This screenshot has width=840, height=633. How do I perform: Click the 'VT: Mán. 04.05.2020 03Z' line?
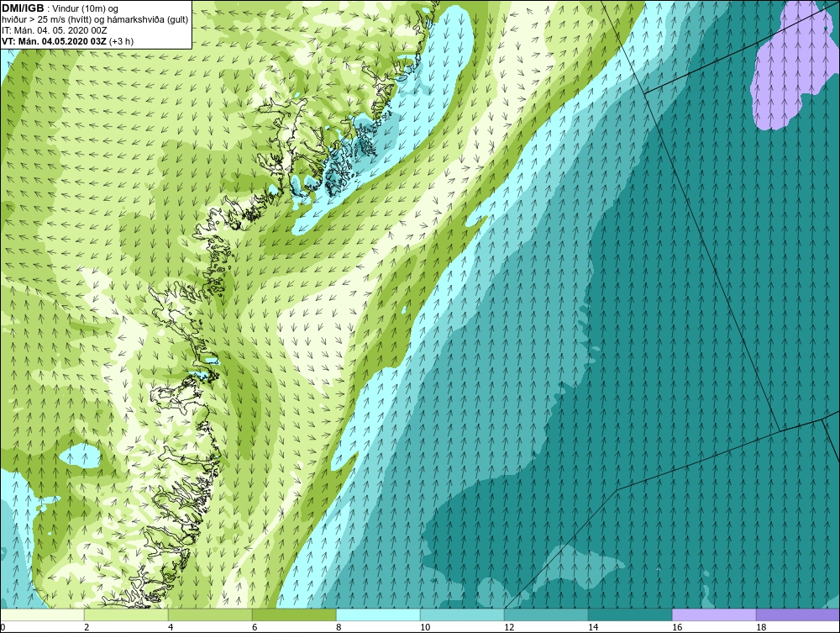pyautogui.click(x=55, y=41)
